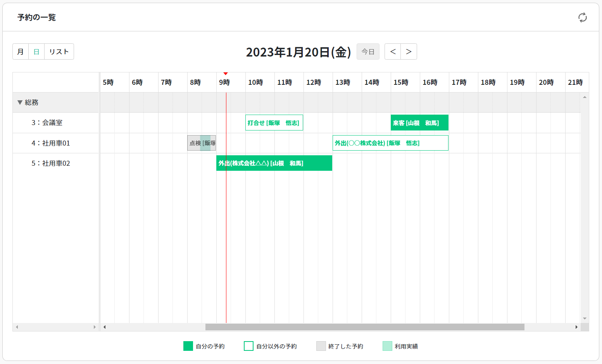Click the refresh icon in the header

(582, 17)
